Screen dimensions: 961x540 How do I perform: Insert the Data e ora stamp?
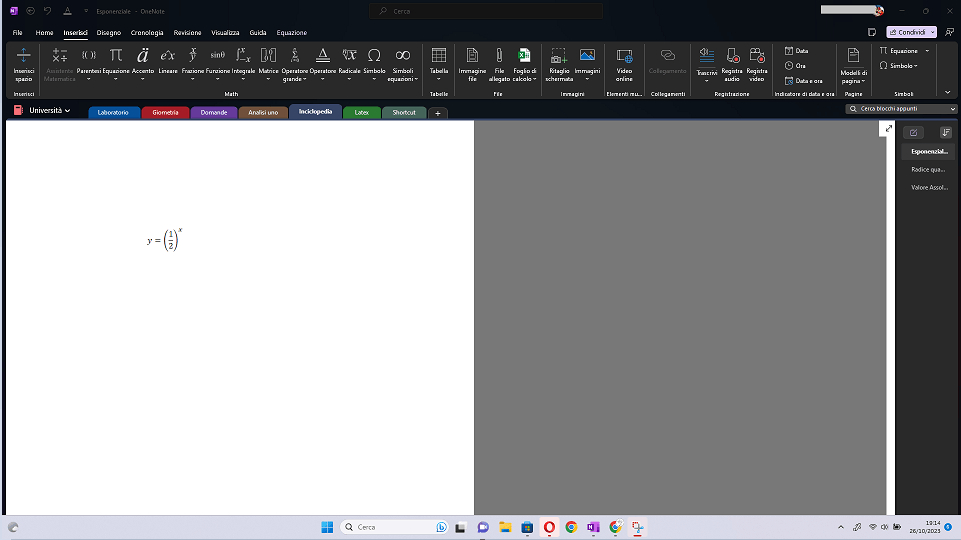tap(803, 81)
